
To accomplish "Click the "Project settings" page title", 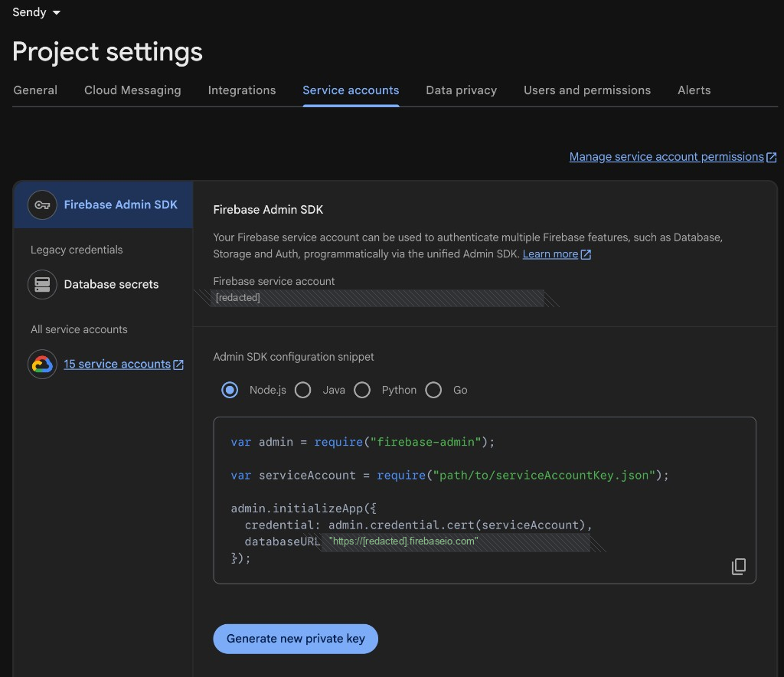I will coord(107,52).
